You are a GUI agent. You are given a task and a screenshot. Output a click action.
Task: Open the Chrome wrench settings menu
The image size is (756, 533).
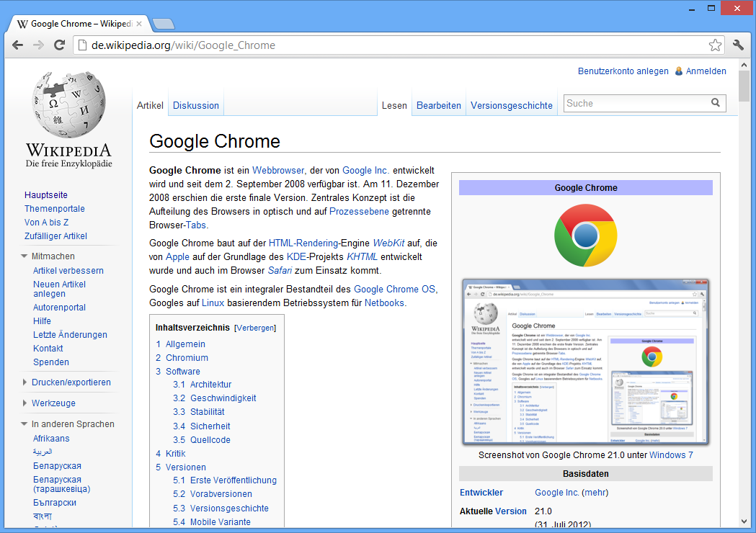[738, 45]
